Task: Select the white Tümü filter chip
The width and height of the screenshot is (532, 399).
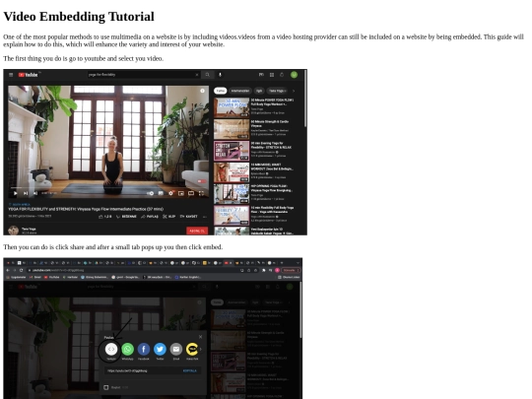Action: click(221, 91)
